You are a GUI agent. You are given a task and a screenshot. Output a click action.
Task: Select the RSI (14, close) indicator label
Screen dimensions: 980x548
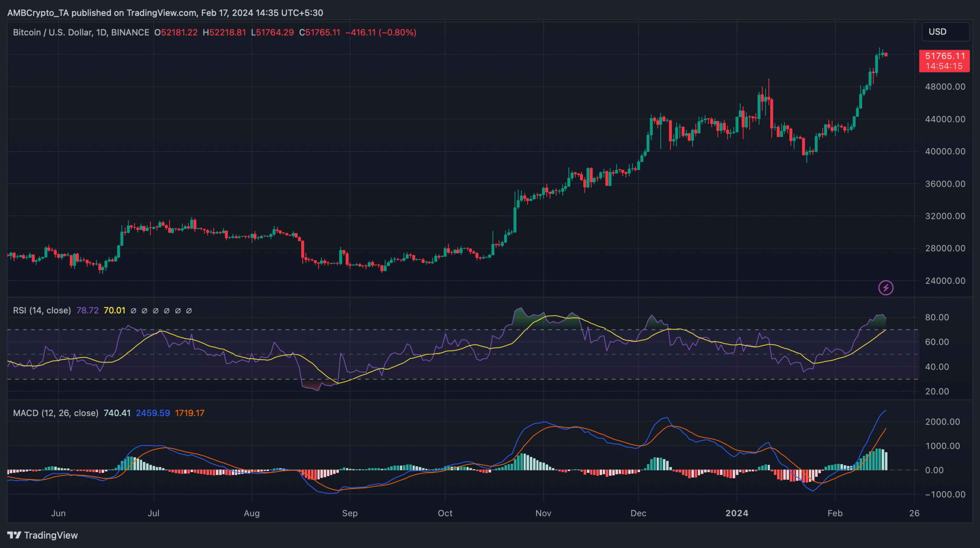(x=42, y=310)
